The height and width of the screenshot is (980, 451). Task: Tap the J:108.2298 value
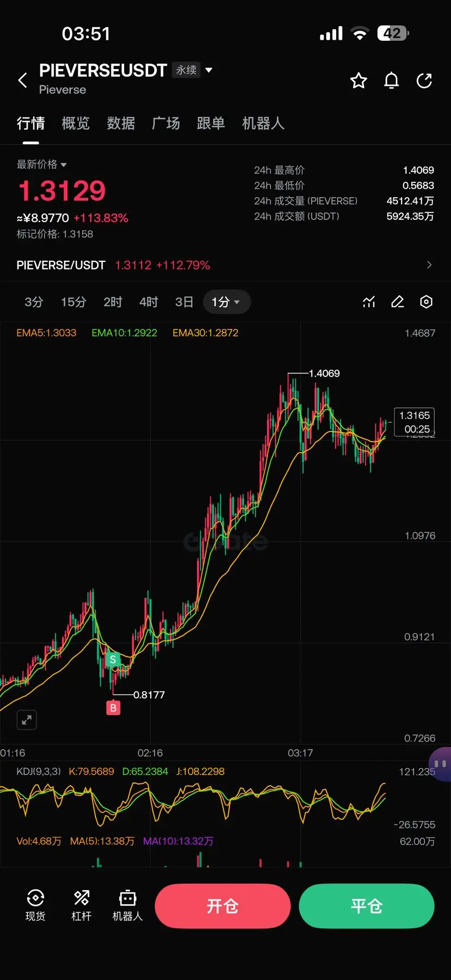(200, 771)
